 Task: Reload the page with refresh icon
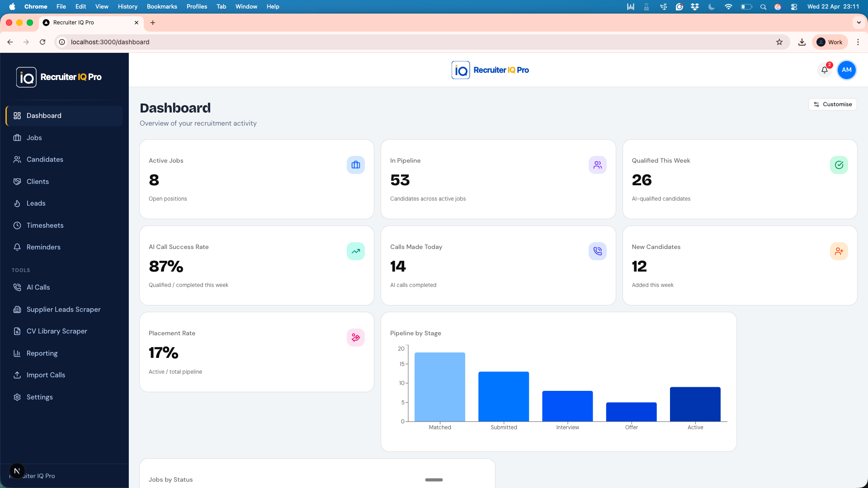42,42
